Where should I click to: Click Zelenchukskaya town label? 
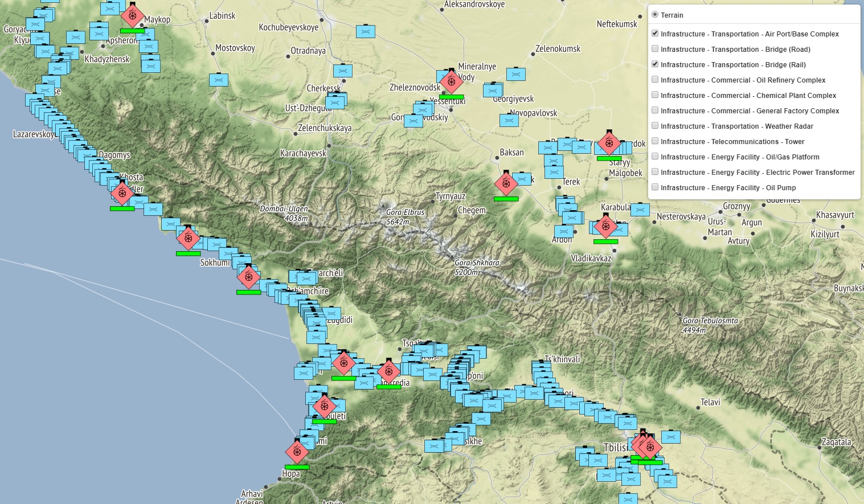325,128
